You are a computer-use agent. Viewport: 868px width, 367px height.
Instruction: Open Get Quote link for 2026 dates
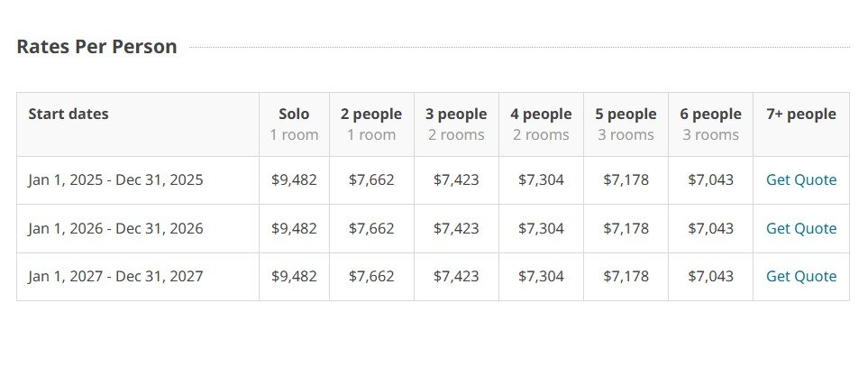click(800, 228)
